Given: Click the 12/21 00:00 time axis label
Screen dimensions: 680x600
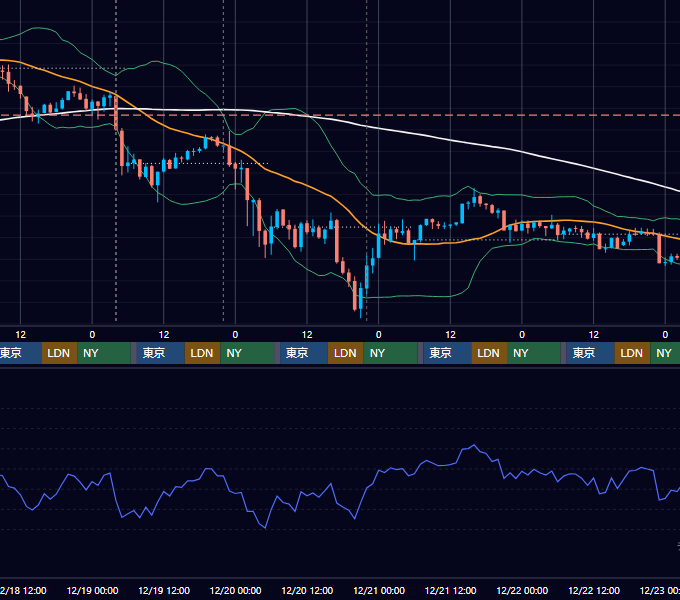Looking at the screenshot, I should pos(379,590).
